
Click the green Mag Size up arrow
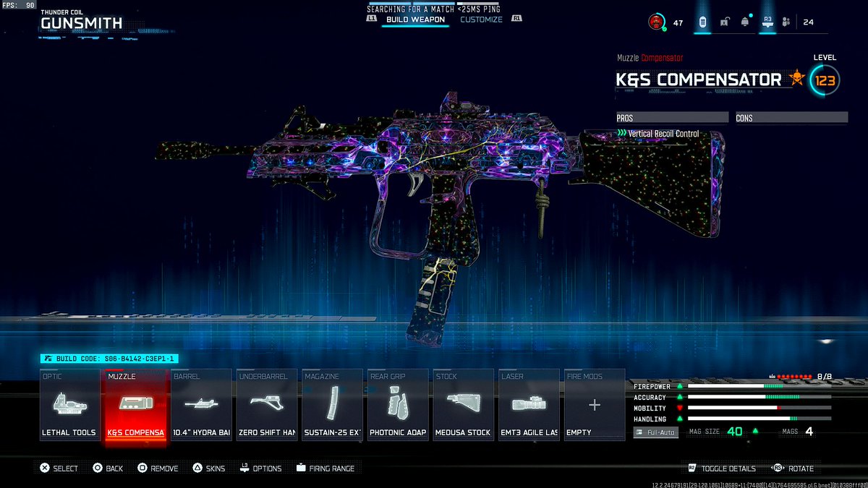click(755, 432)
